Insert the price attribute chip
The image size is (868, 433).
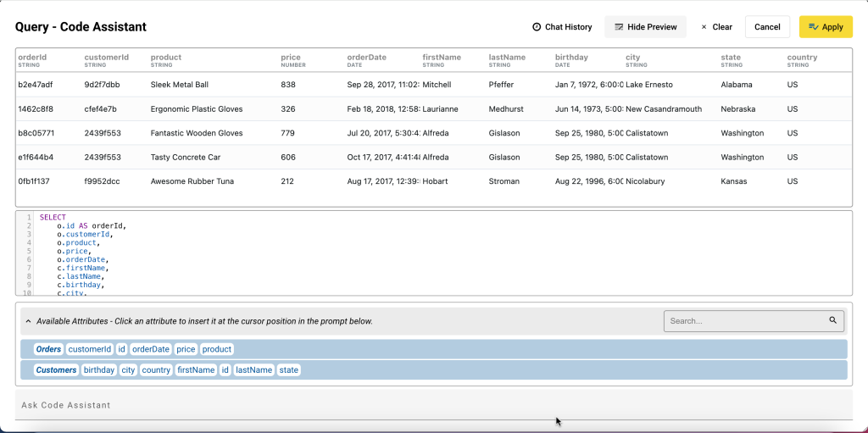point(186,349)
